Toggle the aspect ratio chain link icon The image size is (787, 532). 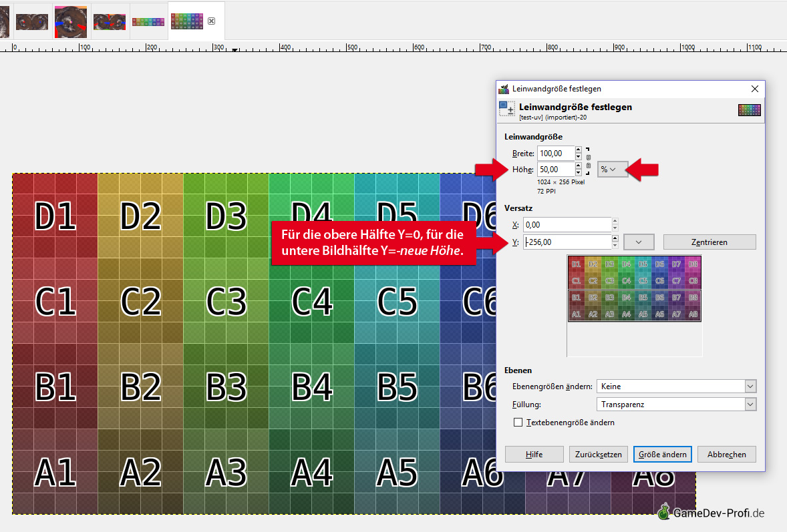point(588,162)
